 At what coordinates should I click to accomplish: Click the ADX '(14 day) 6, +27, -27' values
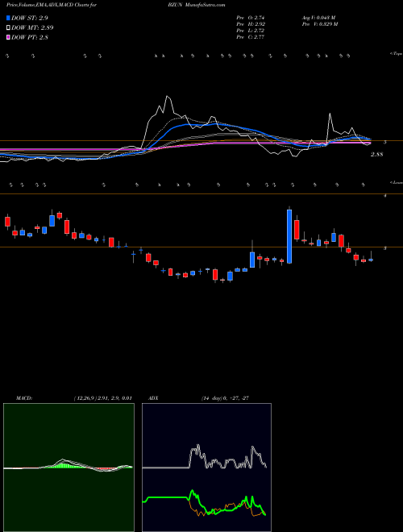tap(225, 398)
